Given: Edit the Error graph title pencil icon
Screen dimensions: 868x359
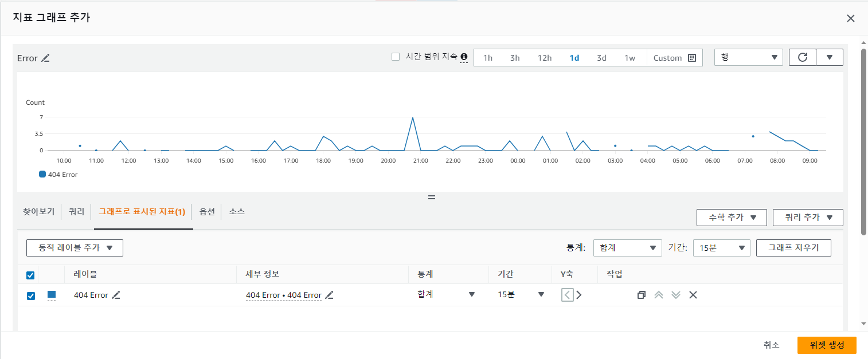Looking at the screenshot, I should [45, 58].
